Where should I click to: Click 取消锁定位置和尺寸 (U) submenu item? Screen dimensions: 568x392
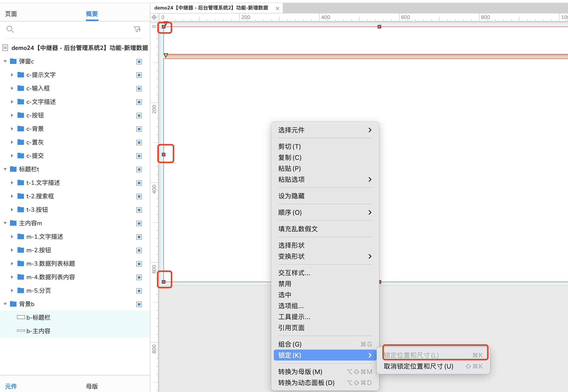[433, 366]
